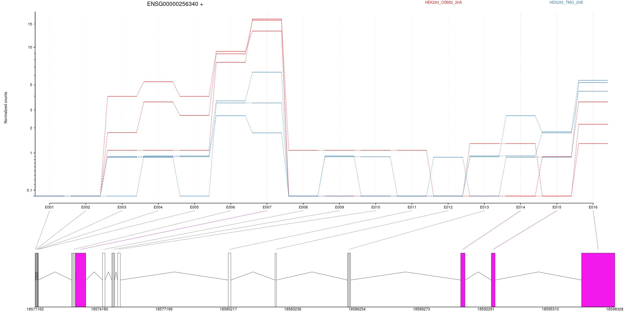Click the highest red line at E007
Image resolution: width=644 pixels, height=322 pixels.
pyautogui.click(x=267, y=19)
